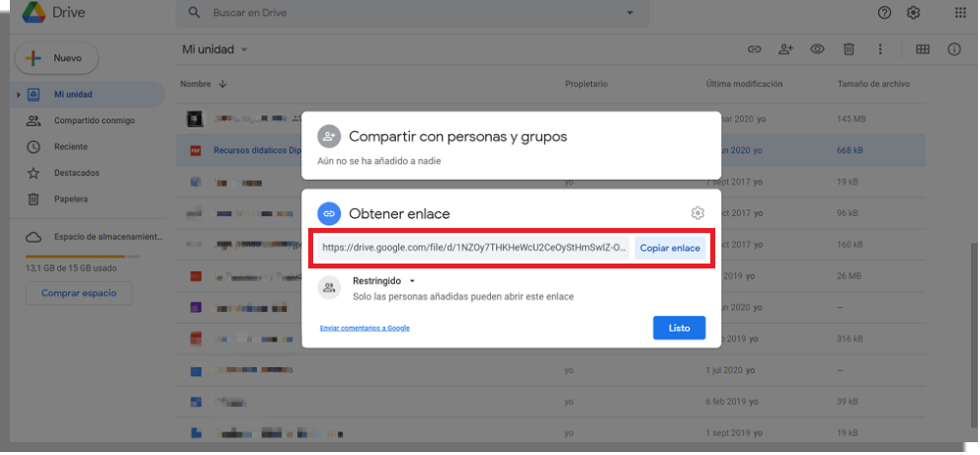This screenshot has width=980, height=455.
Task: Toggle the Nombre sort arrow
Action: tap(222, 84)
